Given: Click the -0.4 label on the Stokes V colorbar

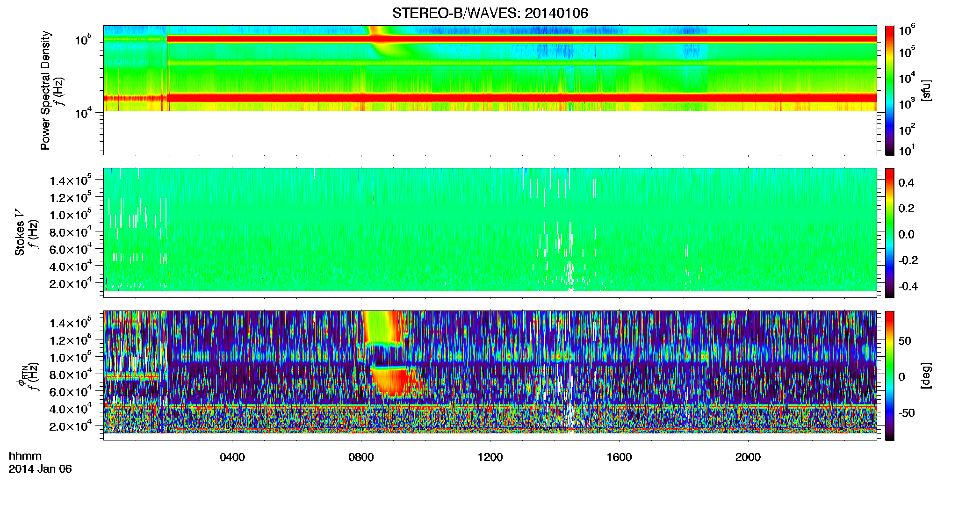Looking at the screenshot, I should pos(908,286).
